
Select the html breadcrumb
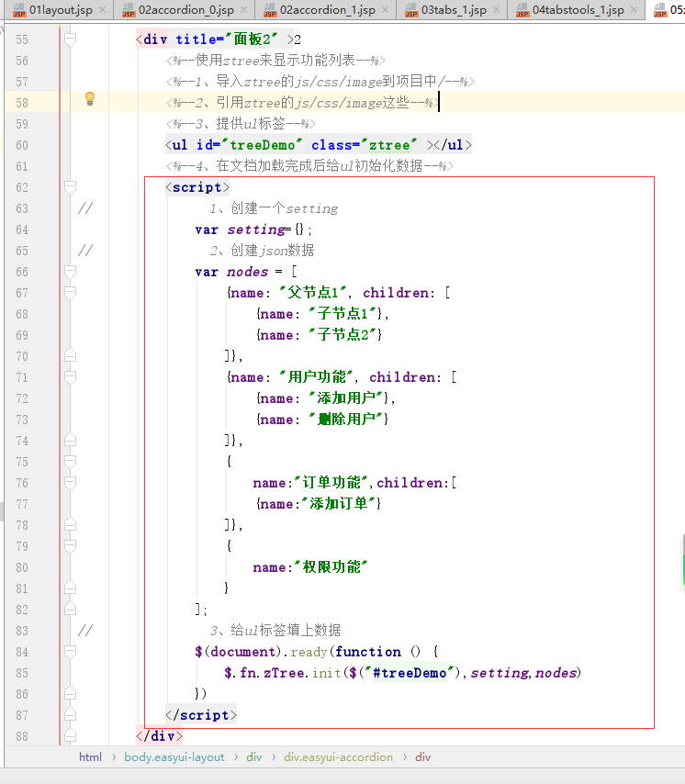point(90,757)
